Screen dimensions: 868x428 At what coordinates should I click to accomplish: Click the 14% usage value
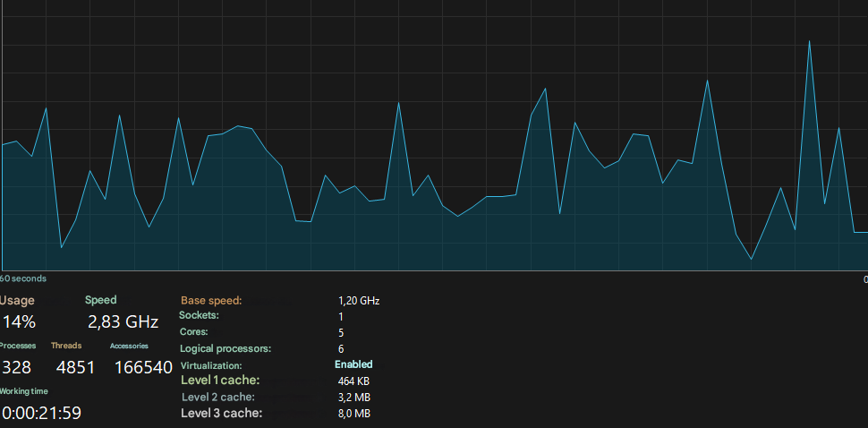click(x=20, y=321)
